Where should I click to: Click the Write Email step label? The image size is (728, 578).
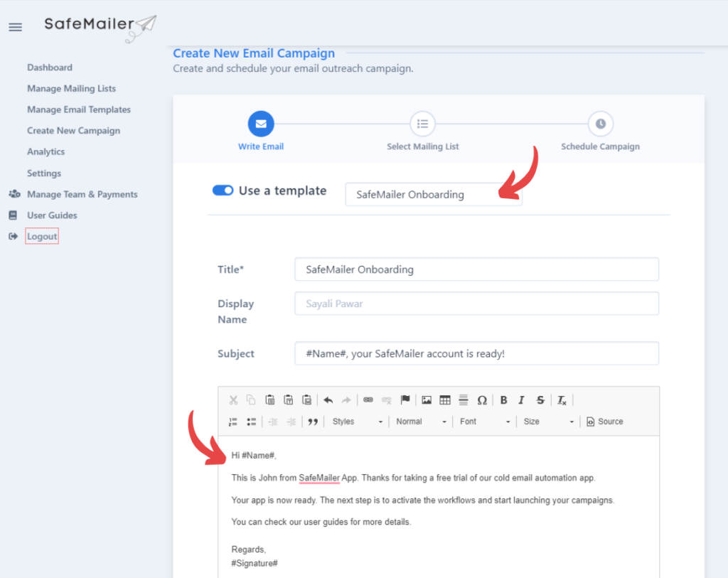[x=261, y=146]
